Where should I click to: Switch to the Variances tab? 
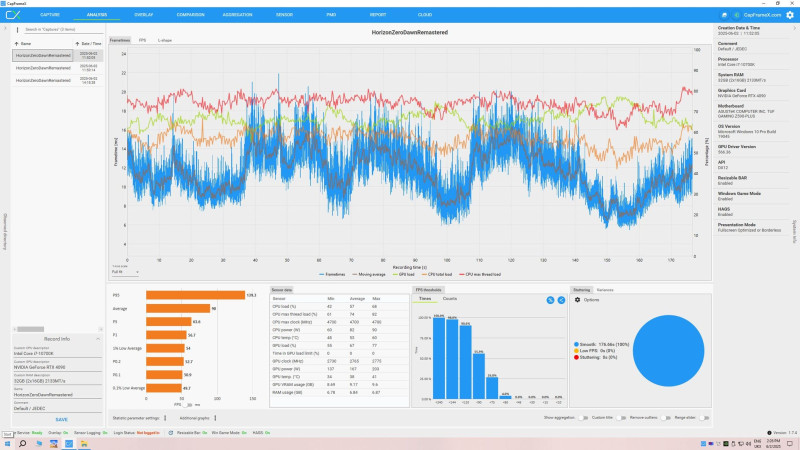click(605, 290)
